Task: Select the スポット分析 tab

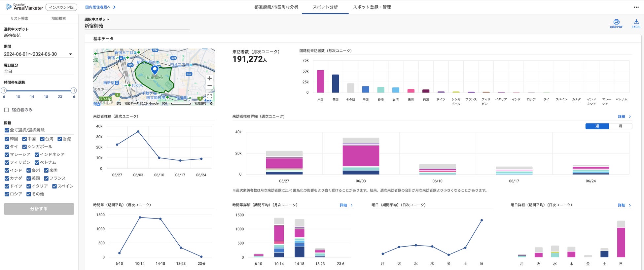Action: click(x=325, y=7)
